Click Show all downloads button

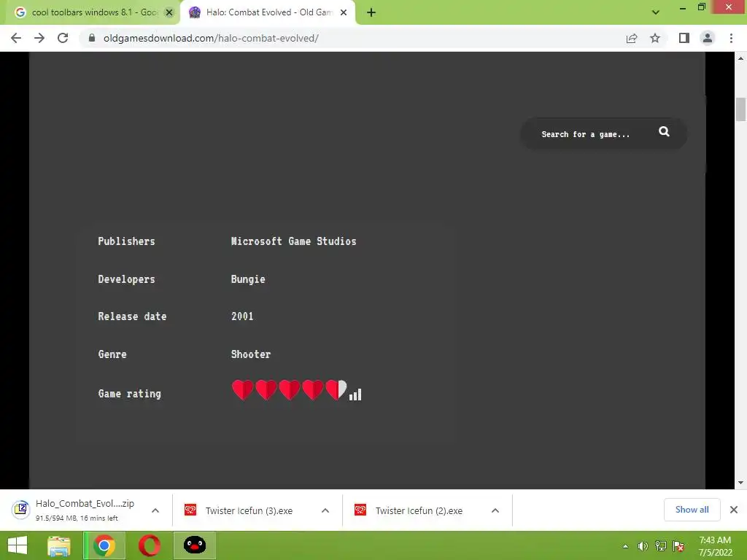pyautogui.click(x=692, y=510)
